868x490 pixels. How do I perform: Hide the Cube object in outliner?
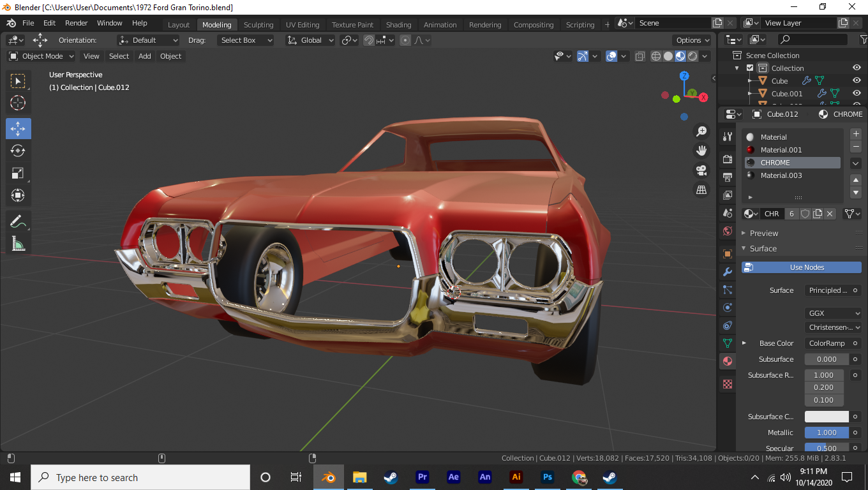857,81
